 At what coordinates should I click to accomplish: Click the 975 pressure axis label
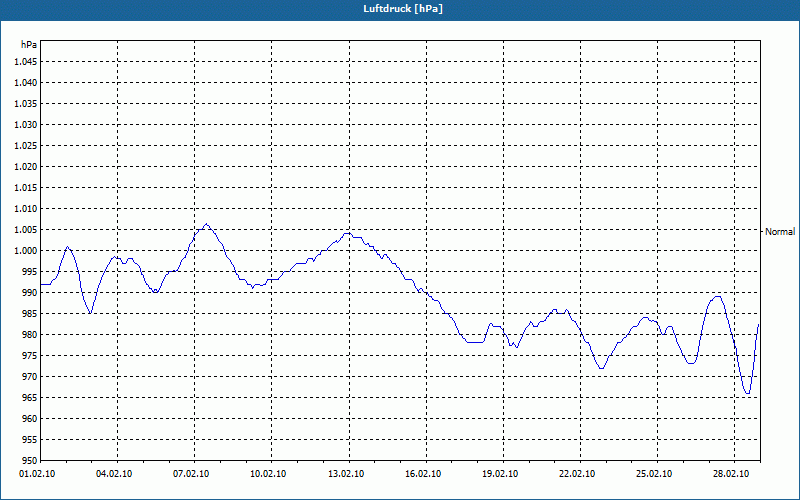click(x=30, y=356)
